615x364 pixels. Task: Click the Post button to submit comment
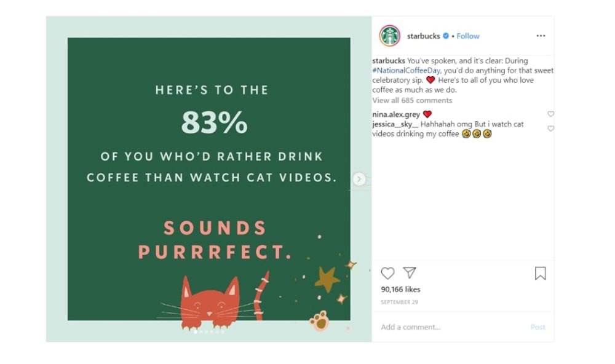point(538,327)
